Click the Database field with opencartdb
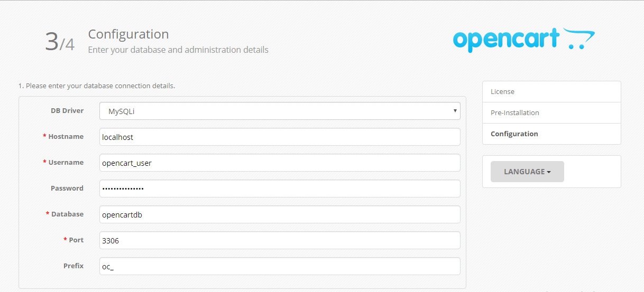 click(280, 214)
